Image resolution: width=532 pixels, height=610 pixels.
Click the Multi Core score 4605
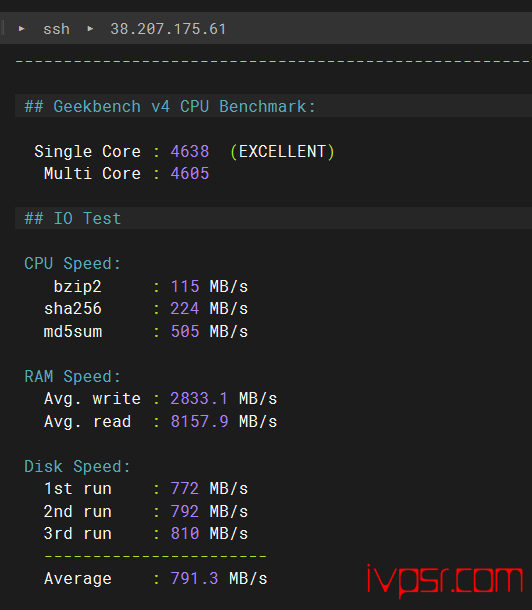pyautogui.click(x=190, y=174)
